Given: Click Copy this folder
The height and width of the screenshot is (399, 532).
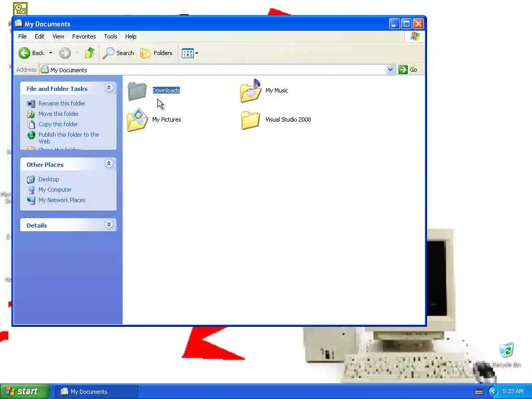Looking at the screenshot, I should (58, 124).
